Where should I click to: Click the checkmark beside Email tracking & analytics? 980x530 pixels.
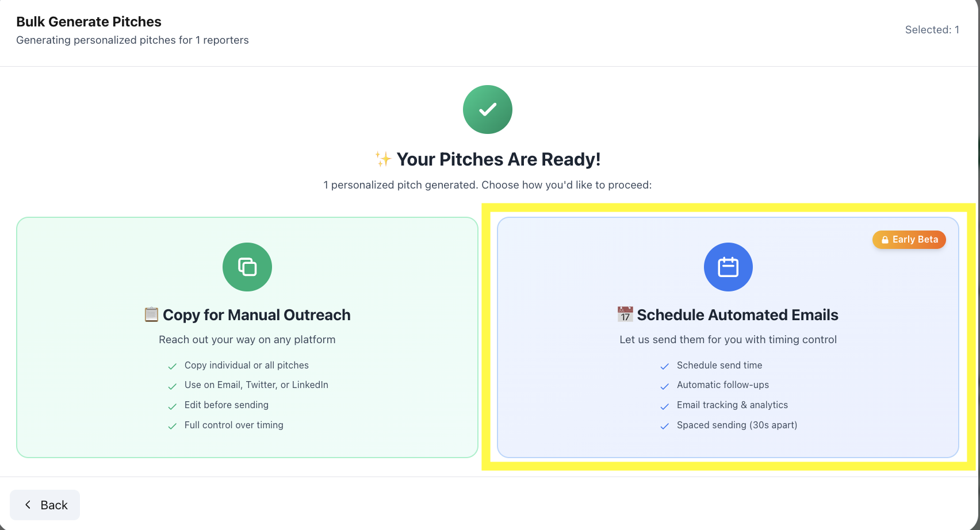665,406
